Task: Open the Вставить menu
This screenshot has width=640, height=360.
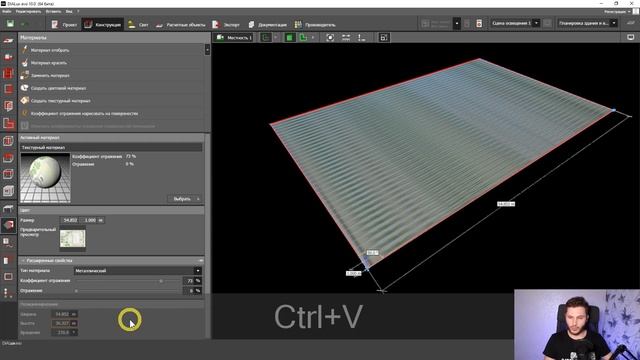Action: click(53, 11)
